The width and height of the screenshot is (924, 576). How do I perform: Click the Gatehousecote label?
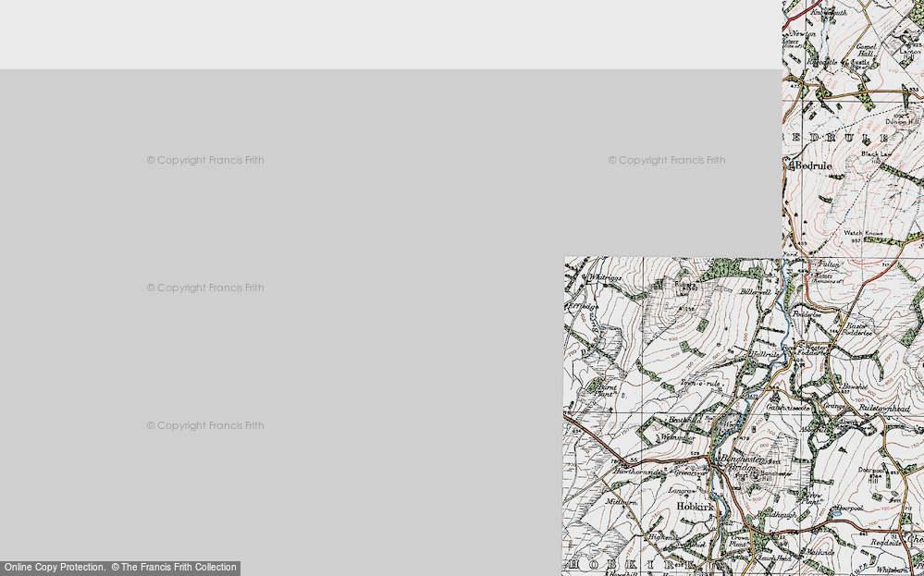point(788,407)
